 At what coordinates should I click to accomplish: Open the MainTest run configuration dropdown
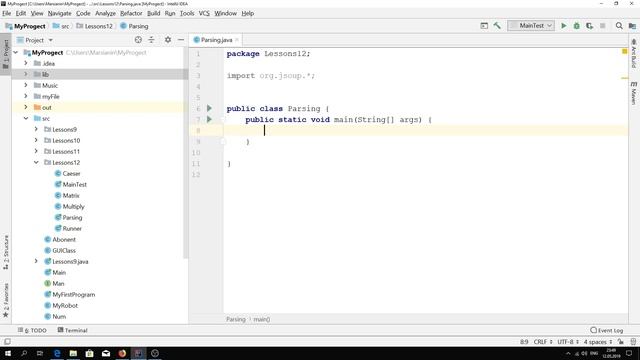coord(531,26)
